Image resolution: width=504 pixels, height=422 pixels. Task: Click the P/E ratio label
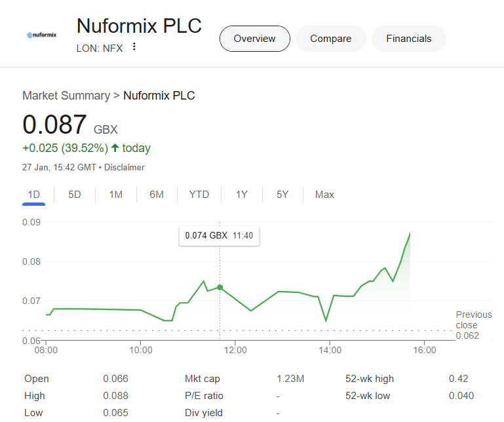[204, 396]
